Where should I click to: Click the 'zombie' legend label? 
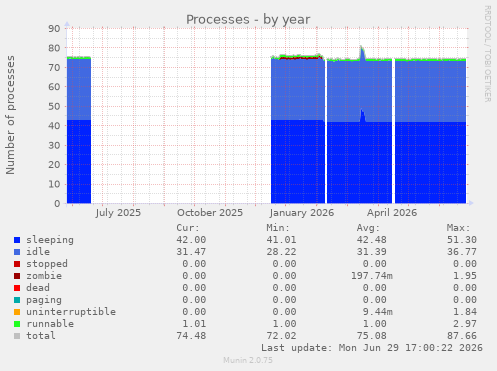[44, 276]
